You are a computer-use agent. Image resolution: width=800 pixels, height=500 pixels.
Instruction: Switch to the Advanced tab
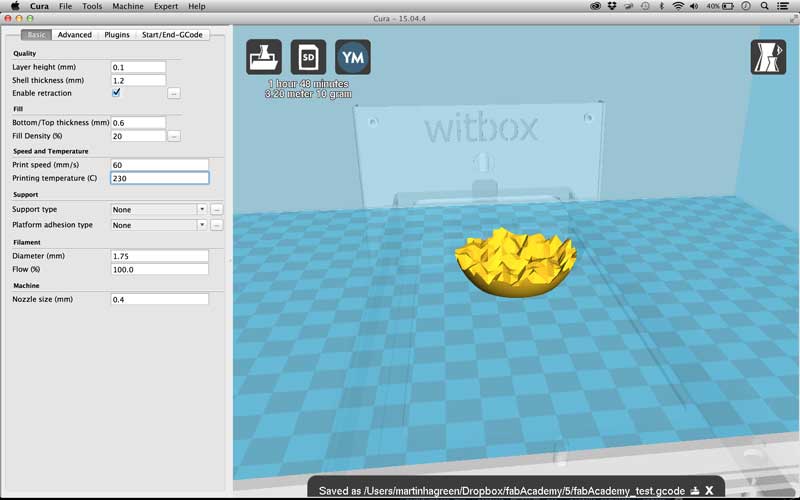[74, 35]
